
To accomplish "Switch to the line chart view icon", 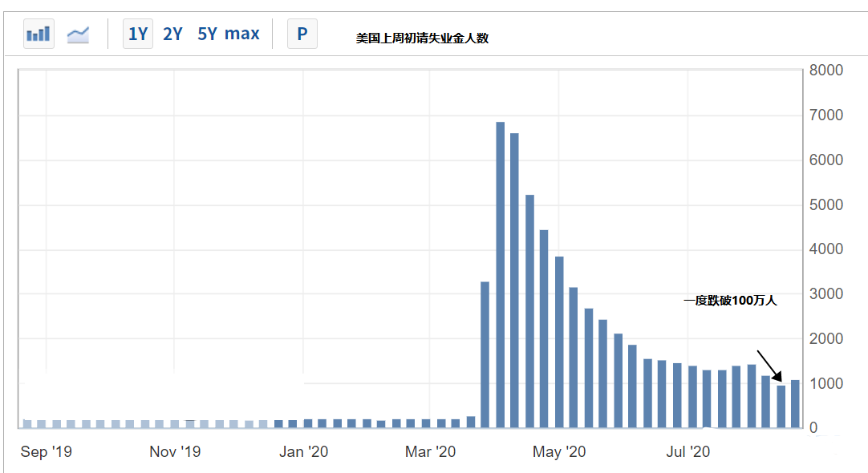I will point(78,33).
